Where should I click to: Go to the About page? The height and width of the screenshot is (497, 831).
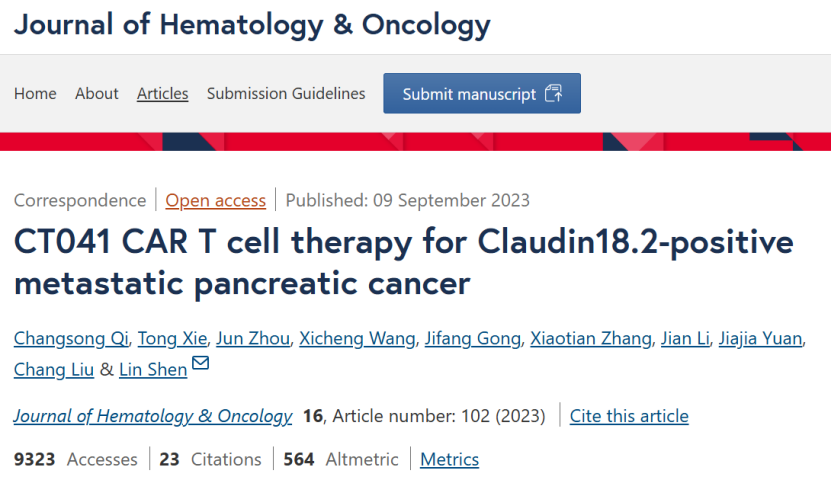(x=96, y=94)
